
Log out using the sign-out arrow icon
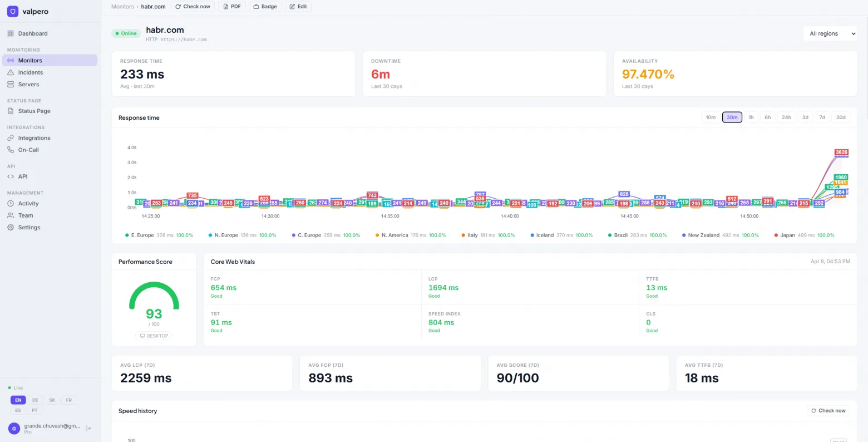88,428
